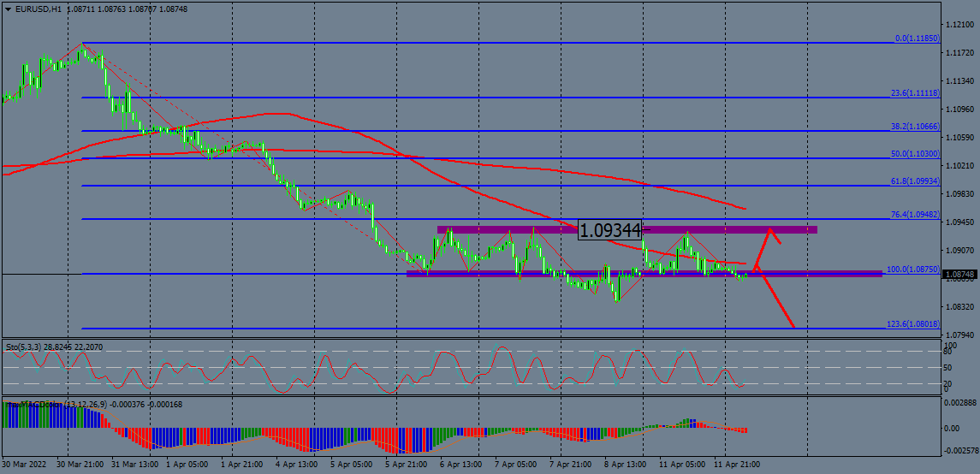Click the red downward arrow line end
980x474 pixels.
pyautogui.click(x=793, y=327)
